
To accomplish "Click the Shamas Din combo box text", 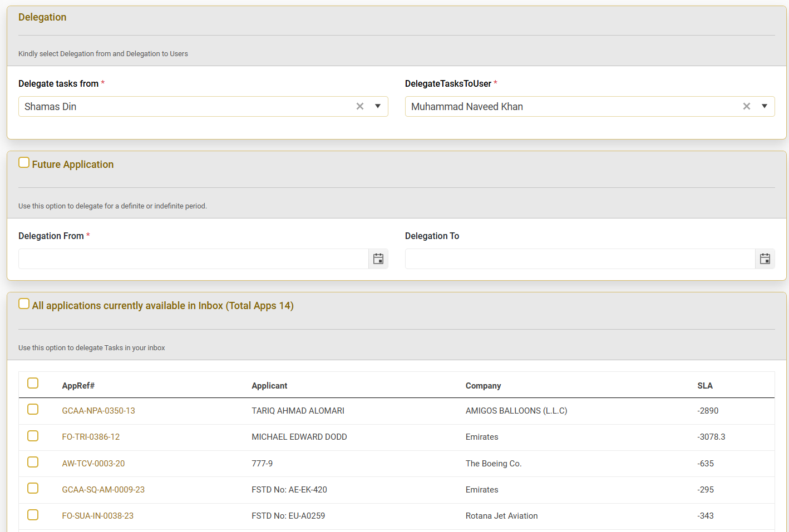I will point(51,107).
